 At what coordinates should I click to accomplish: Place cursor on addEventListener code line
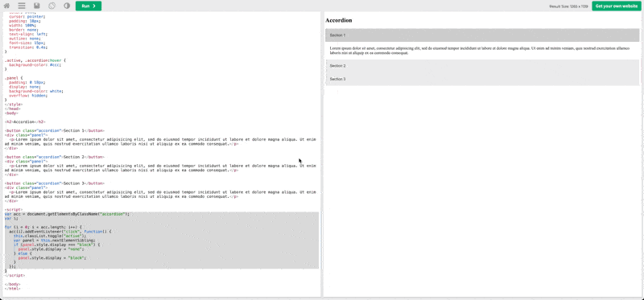coord(60,232)
